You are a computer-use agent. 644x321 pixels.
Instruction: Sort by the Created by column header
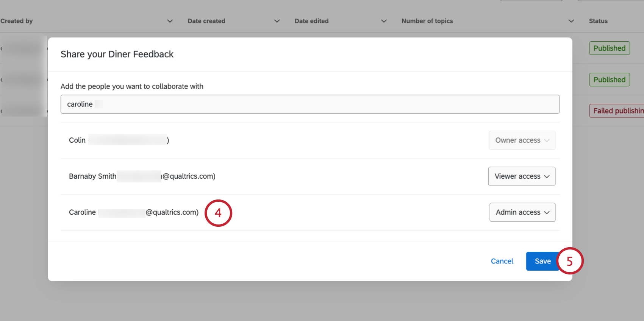click(x=17, y=21)
